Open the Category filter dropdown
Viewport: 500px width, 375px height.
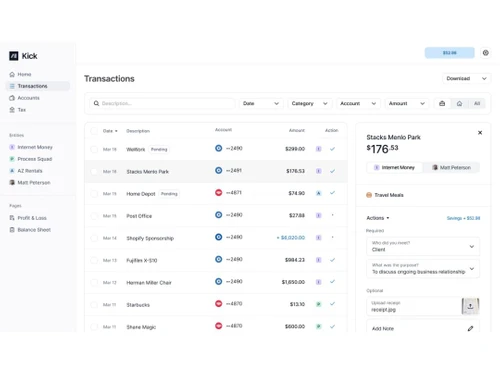click(x=309, y=103)
